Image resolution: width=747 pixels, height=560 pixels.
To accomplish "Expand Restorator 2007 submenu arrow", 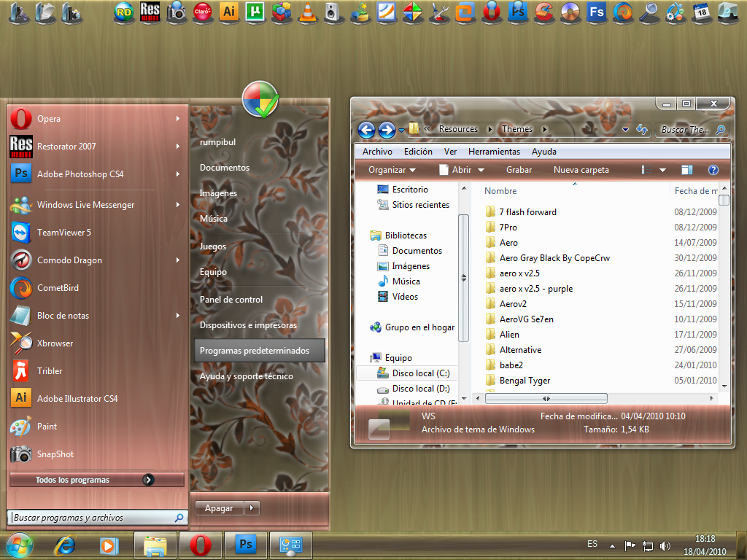I will pyautogui.click(x=178, y=146).
